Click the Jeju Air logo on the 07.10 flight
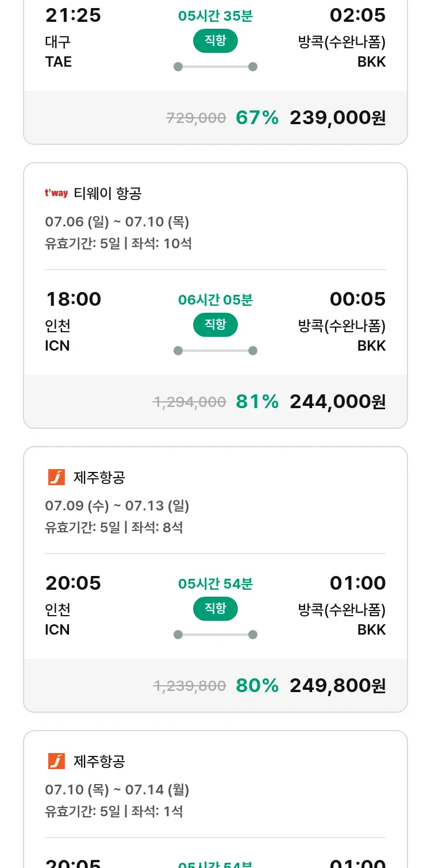 pyautogui.click(x=56, y=761)
